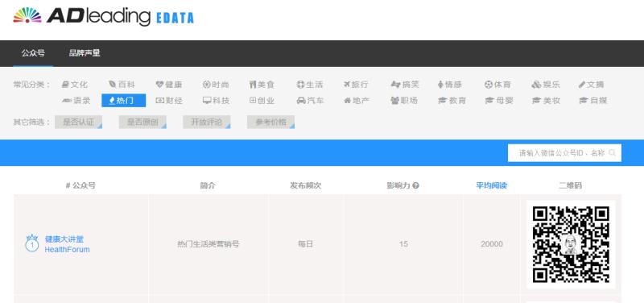Screen dimensions: 644x303
Task: Switch to the 品牌声量 tab
Action: tap(85, 53)
